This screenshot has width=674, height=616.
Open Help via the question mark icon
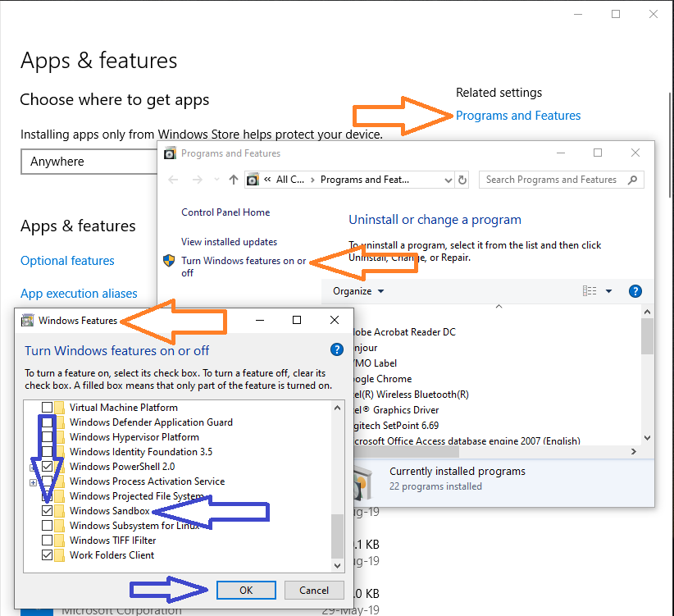(635, 291)
